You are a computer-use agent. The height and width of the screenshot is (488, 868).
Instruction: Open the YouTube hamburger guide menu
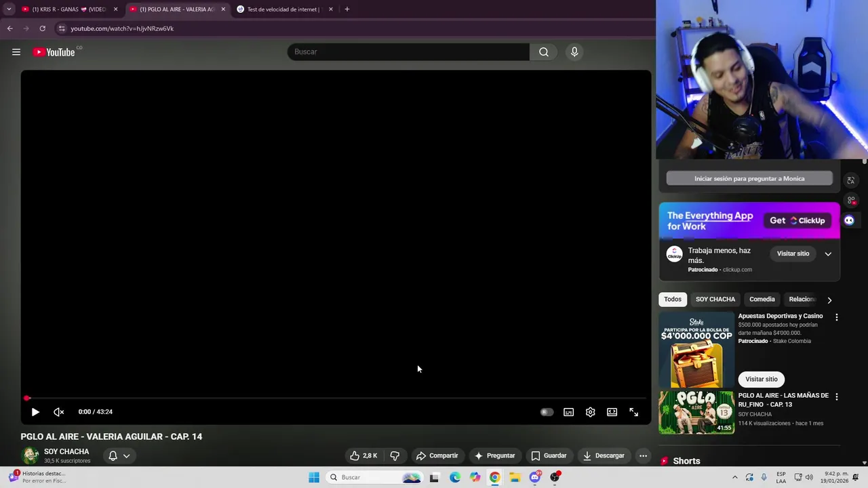click(x=16, y=52)
